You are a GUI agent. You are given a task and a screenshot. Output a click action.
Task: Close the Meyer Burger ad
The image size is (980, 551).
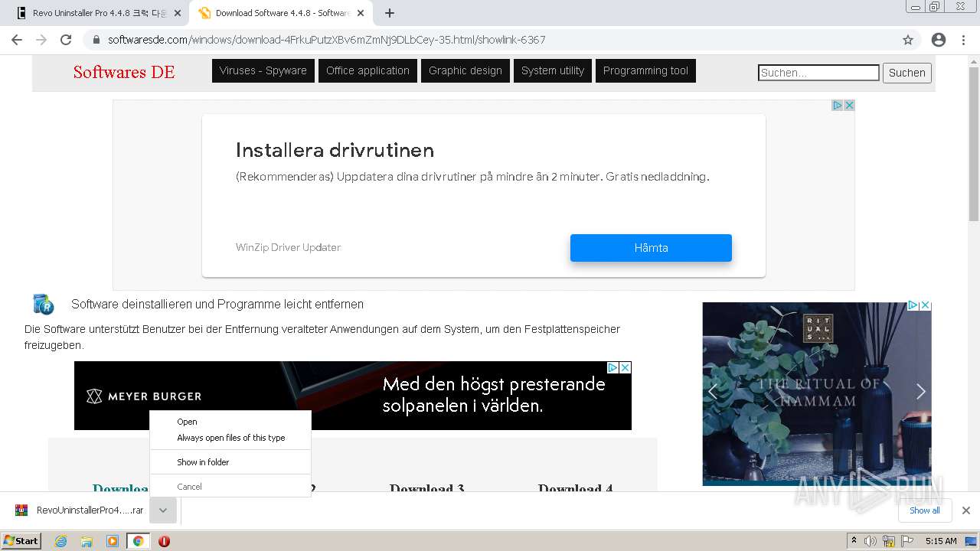pos(625,367)
